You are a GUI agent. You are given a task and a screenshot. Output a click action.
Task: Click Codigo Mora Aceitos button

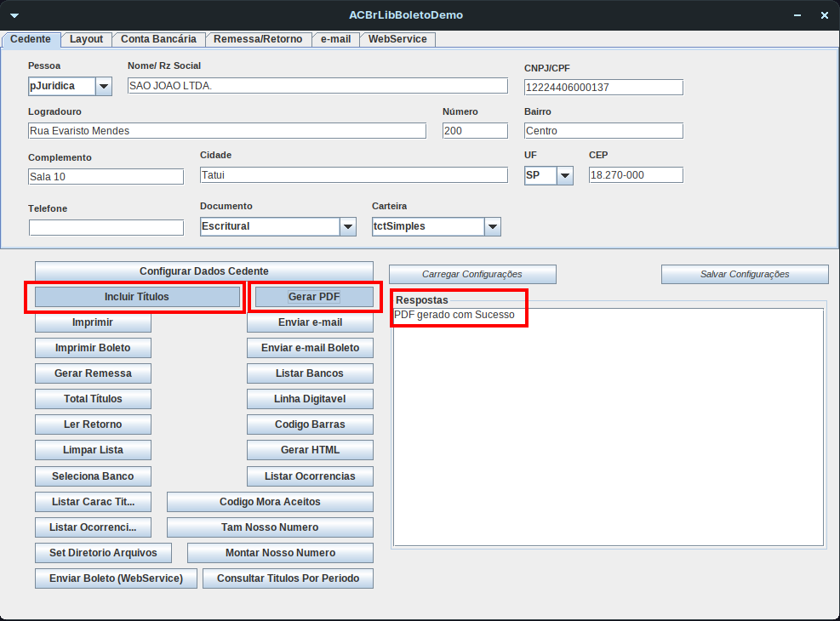(270, 502)
